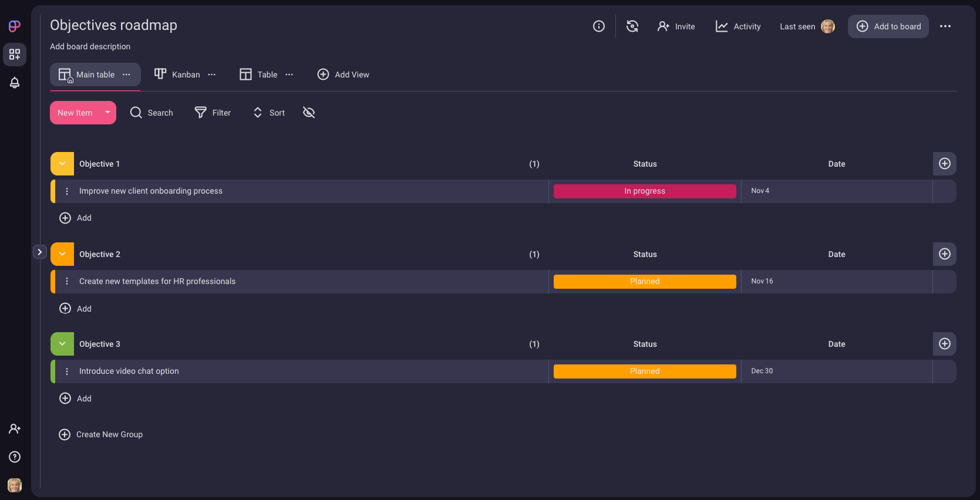Open help question mark icon
This screenshot has height=500, width=980.
coord(15,457)
